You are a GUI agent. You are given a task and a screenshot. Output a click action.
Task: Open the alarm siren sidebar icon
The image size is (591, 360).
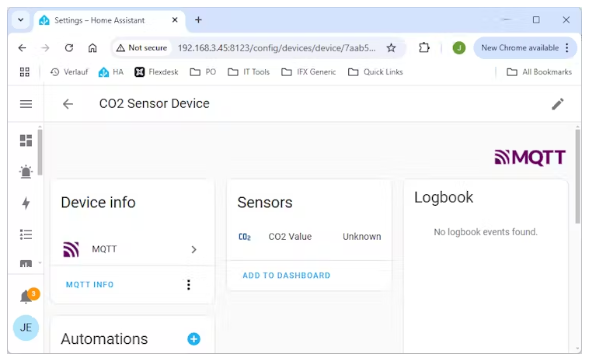pyautogui.click(x=26, y=172)
